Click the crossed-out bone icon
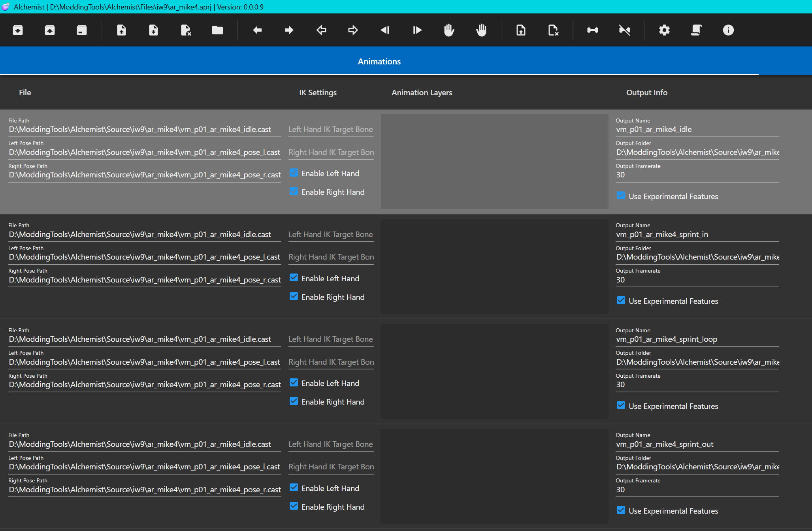812x531 pixels. coord(624,30)
